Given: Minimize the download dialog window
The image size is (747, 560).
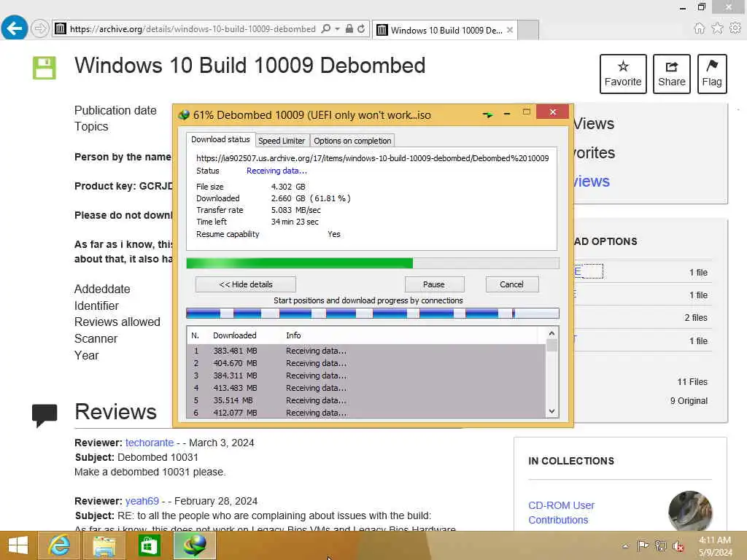Looking at the screenshot, I should click(x=507, y=113).
